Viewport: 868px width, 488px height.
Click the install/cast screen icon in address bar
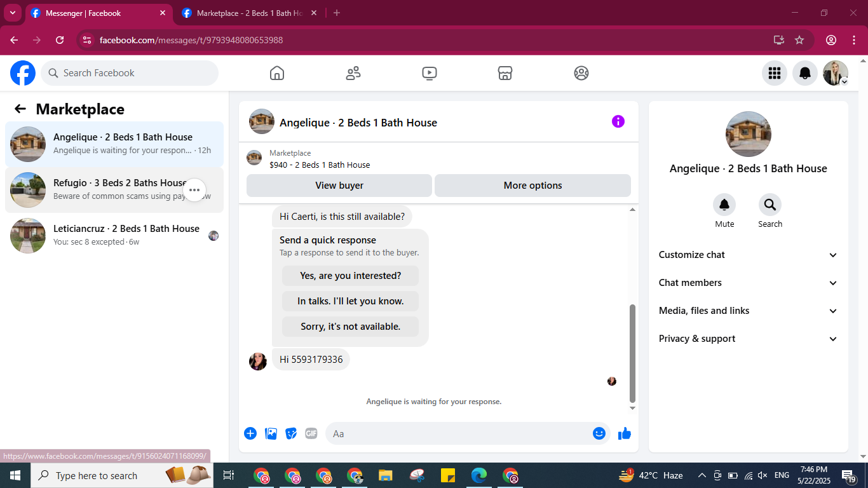(x=779, y=40)
